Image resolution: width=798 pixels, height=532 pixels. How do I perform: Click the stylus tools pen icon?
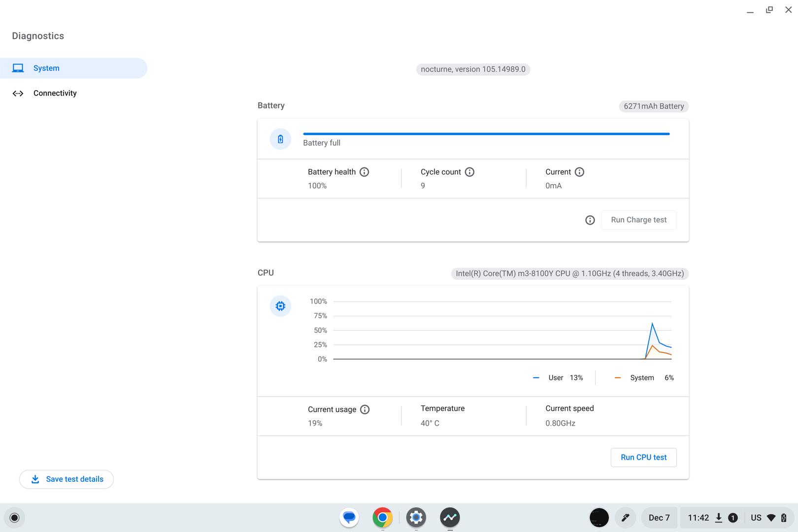(625, 518)
